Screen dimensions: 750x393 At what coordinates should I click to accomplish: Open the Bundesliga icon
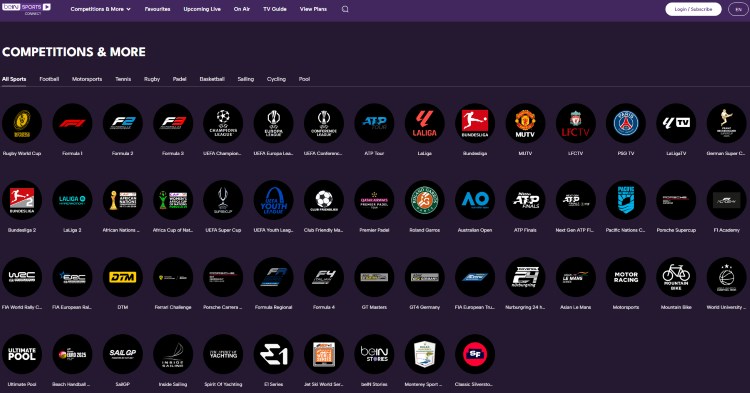pyautogui.click(x=475, y=123)
